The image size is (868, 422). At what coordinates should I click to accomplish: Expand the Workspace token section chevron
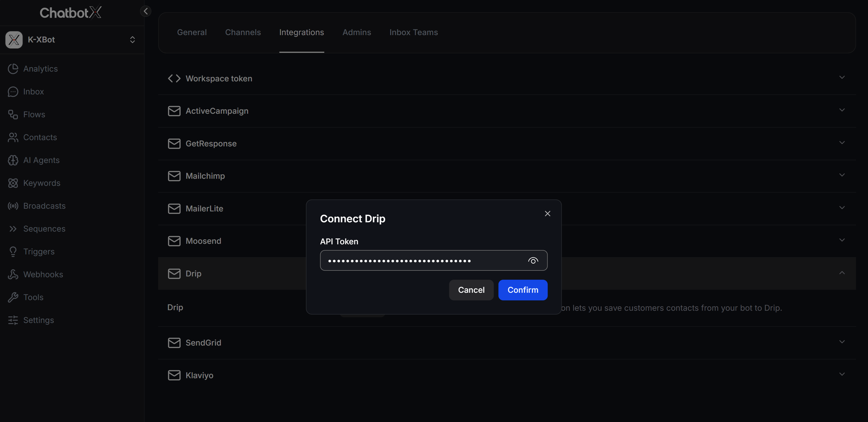tap(842, 78)
